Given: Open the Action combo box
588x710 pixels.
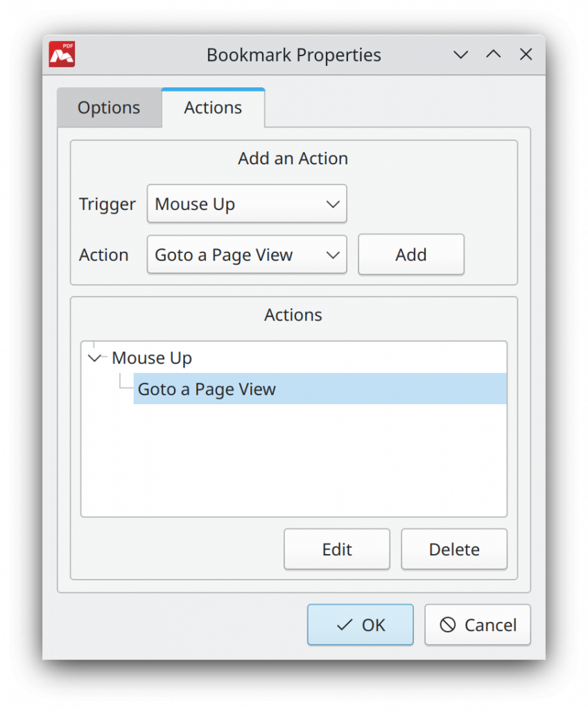Looking at the screenshot, I should [247, 254].
